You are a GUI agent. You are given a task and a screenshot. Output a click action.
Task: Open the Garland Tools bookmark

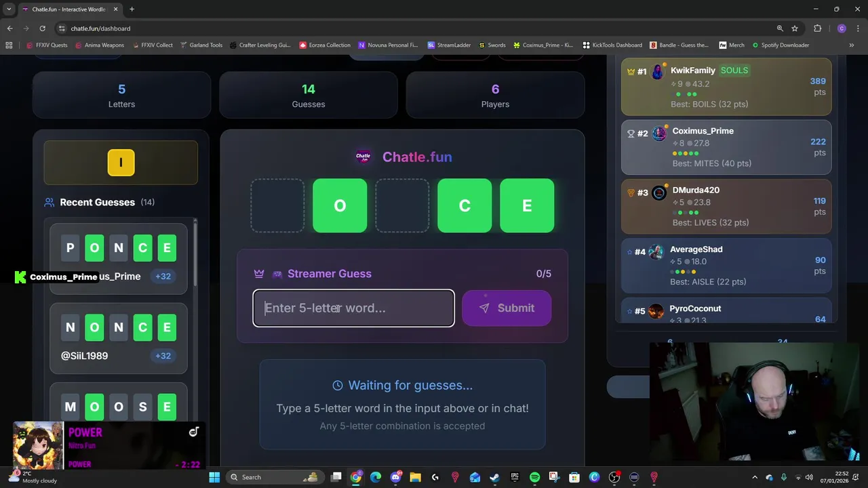coord(201,45)
